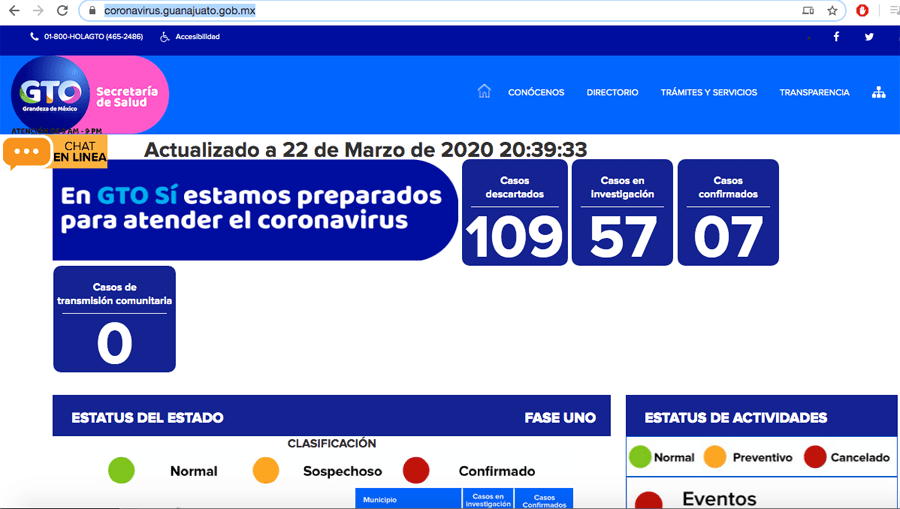Open the Transparencia menu item

(x=814, y=93)
